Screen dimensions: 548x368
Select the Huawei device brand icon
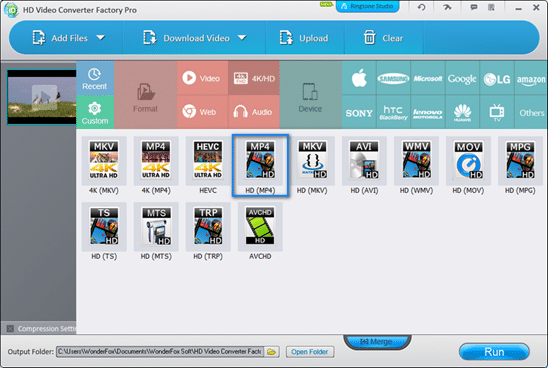(462, 112)
